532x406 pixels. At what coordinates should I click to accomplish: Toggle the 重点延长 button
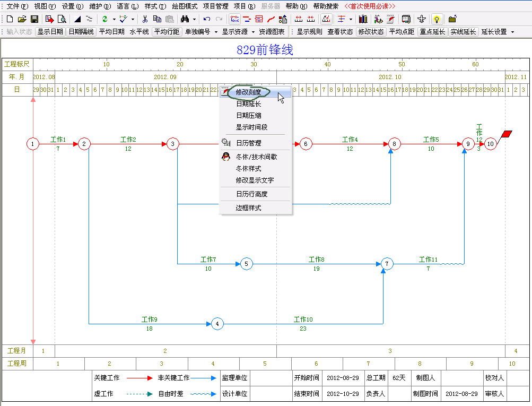point(433,31)
